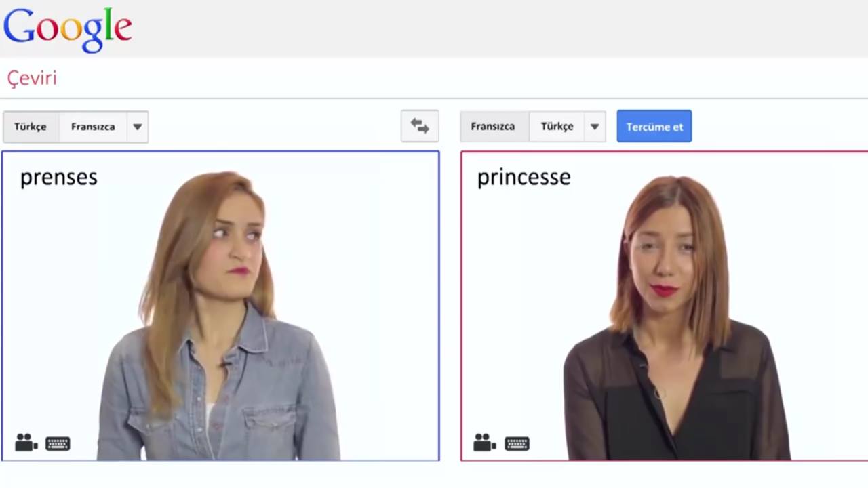The height and width of the screenshot is (488, 868).
Task: Select Fransızca as source language
Action: (93, 127)
